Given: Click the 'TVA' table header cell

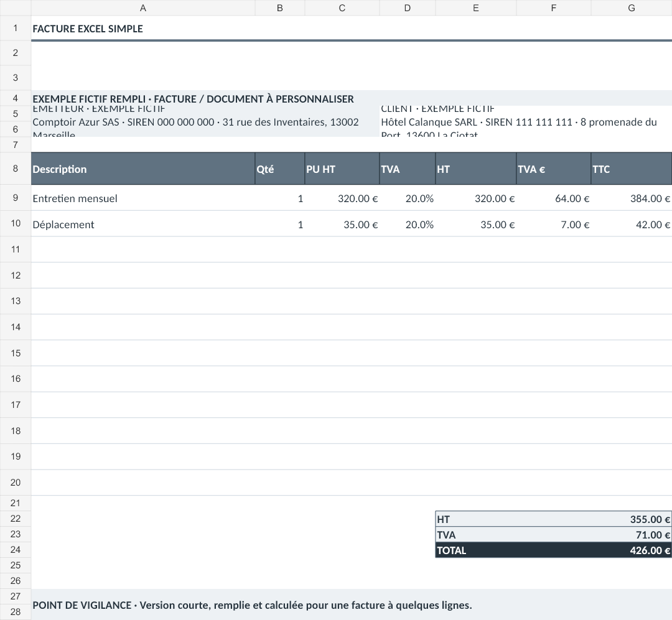Looking at the screenshot, I should (407, 169).
